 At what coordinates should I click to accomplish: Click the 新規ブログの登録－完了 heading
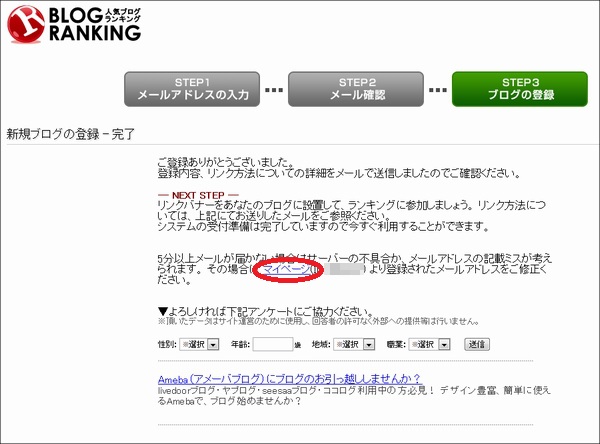point(70,134)
